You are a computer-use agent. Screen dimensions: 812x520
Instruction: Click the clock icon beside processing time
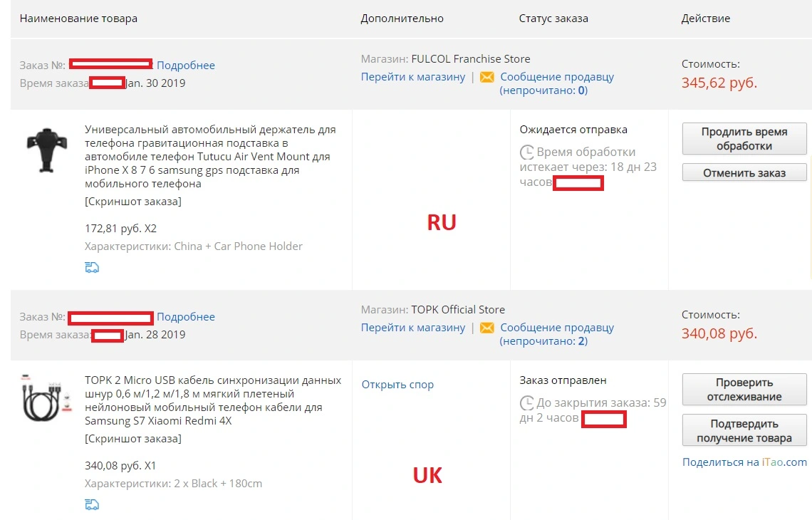point(526,152)
